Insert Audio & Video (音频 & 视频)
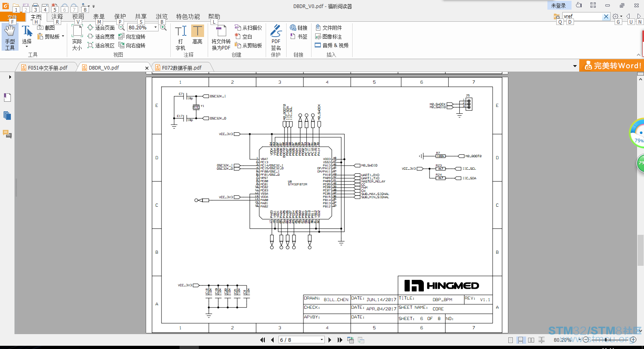The image size is (644, 349). pos(332,45)
